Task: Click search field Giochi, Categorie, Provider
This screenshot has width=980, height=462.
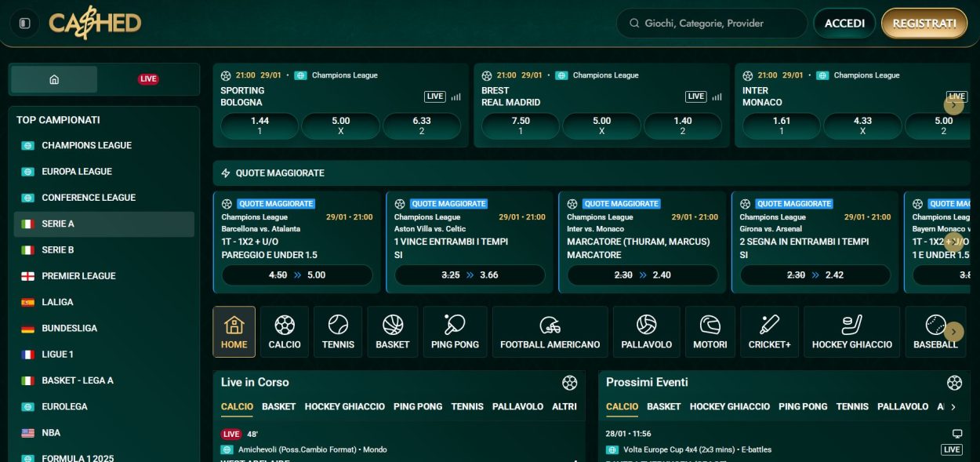Action: 712,24
